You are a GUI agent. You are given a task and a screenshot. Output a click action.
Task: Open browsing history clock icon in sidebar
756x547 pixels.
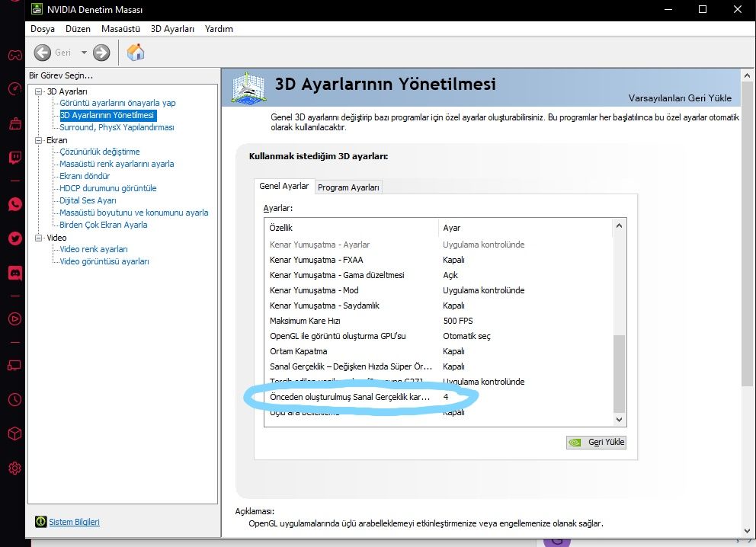pos(14,399)
